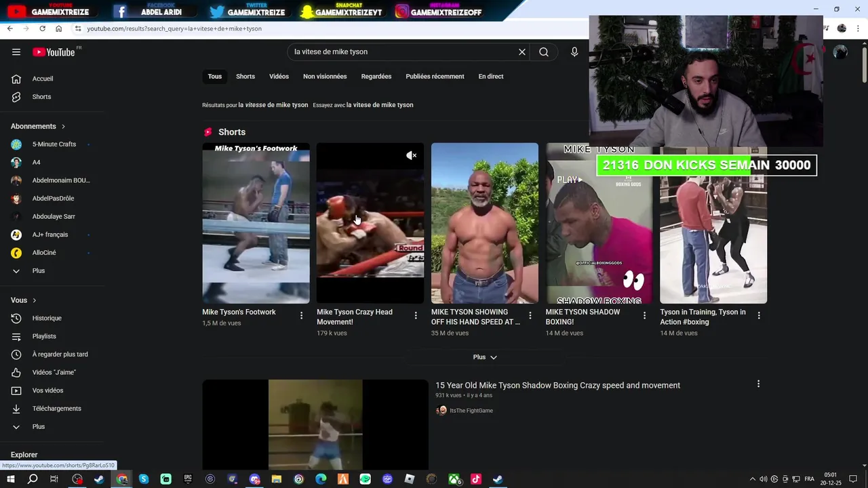Open the hand speed short thumbnail
868x488 pixels.
[485, 223]
